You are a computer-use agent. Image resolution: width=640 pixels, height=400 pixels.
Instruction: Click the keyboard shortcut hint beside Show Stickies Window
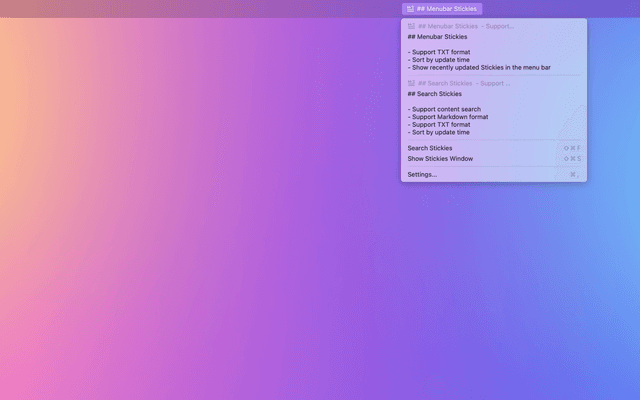(571, 159)
